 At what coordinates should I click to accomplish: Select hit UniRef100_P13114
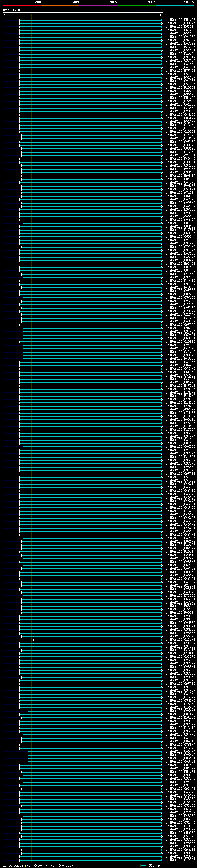click(x=180, y=551)
